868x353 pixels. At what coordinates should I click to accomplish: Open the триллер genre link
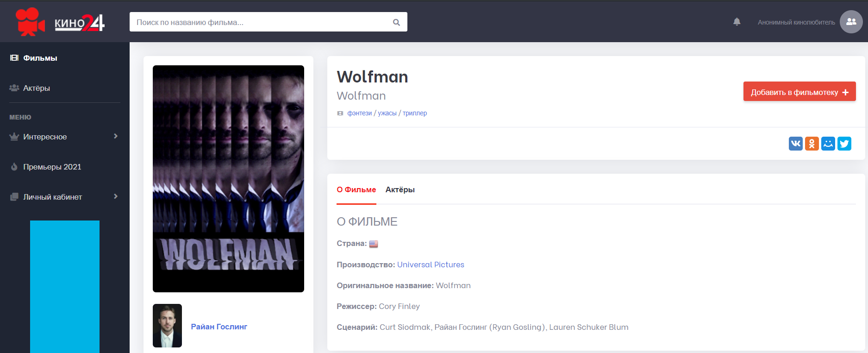[x=415, y=113]
